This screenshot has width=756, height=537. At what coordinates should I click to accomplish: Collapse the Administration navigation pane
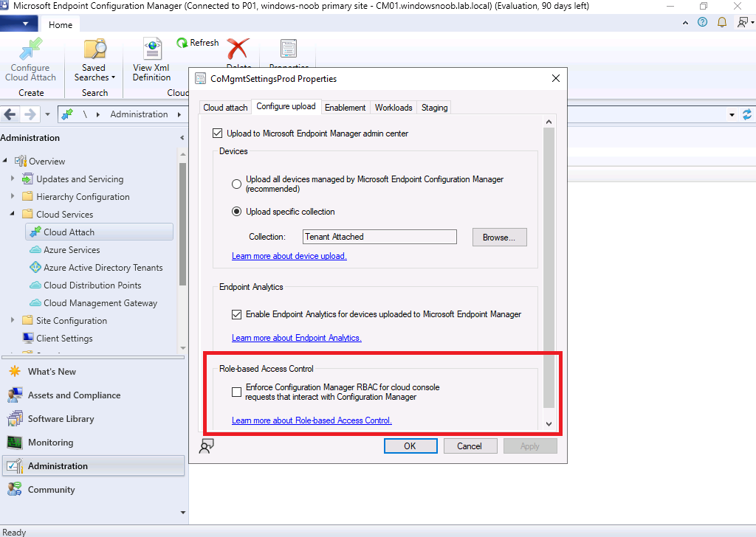(182, 138)
